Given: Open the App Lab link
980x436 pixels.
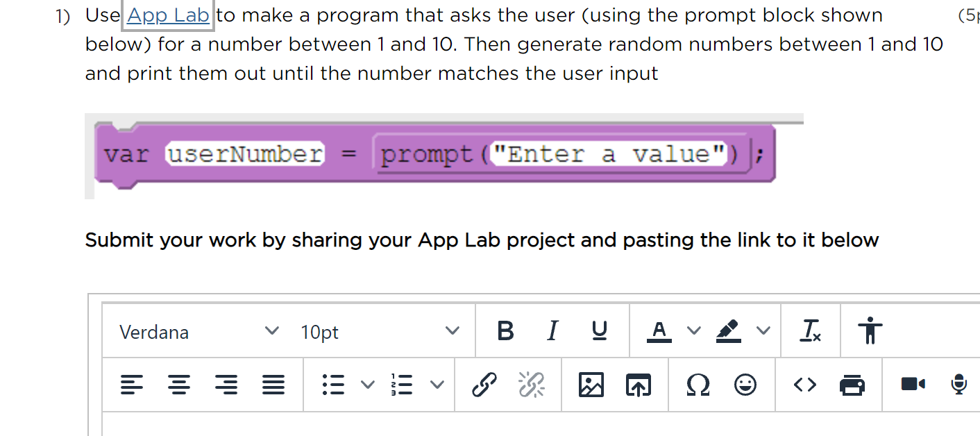Looking at the screenshot, I should 167,15.
